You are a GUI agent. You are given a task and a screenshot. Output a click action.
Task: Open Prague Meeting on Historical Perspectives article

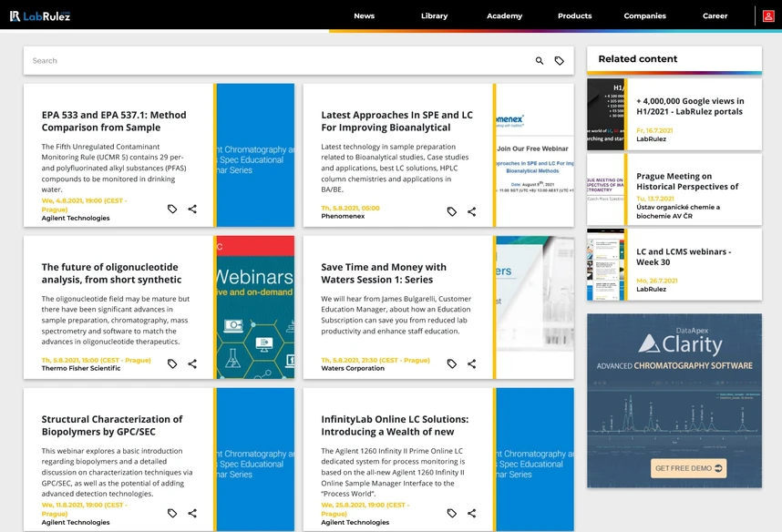click(687, 181)
